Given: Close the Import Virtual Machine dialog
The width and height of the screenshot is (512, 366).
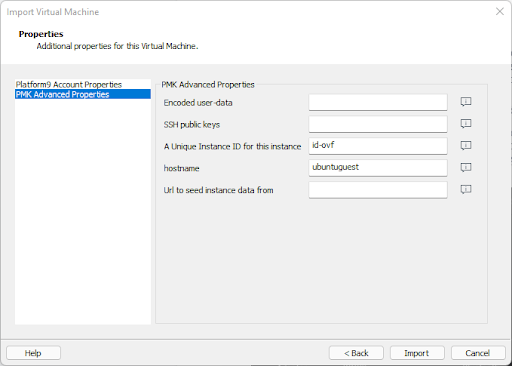Looking at the screenshot, I should pyautogui.click(x=500, y=11).
